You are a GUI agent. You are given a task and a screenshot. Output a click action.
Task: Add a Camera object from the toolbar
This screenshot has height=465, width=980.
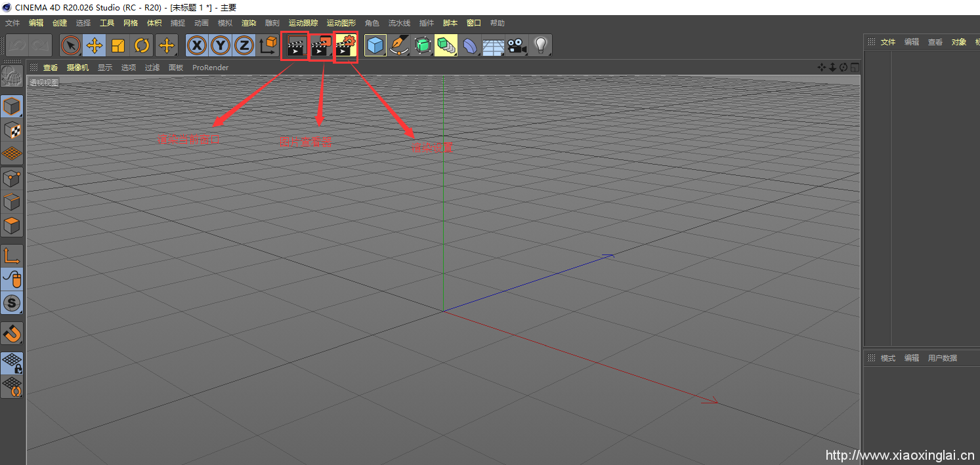(x=517, y=46)
